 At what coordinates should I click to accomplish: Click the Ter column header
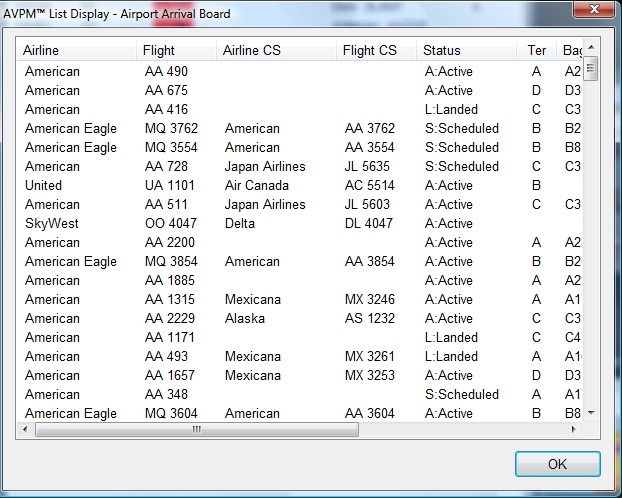click(537, 50)
